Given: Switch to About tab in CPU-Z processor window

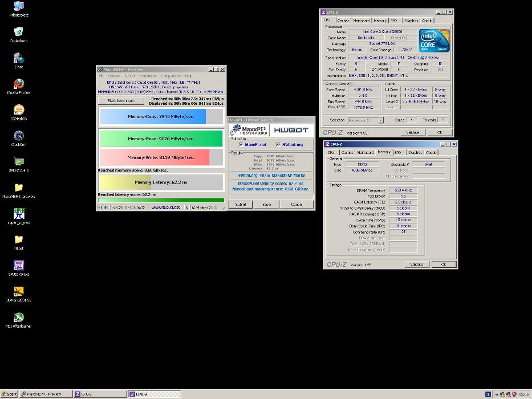Looking at the screenshot, I should coord(427,21).
